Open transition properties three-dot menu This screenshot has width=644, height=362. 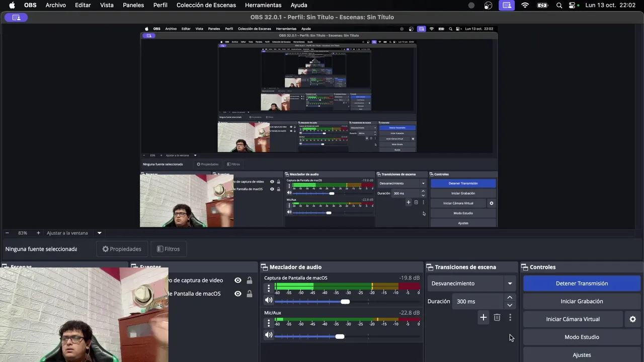coord(510,317)
